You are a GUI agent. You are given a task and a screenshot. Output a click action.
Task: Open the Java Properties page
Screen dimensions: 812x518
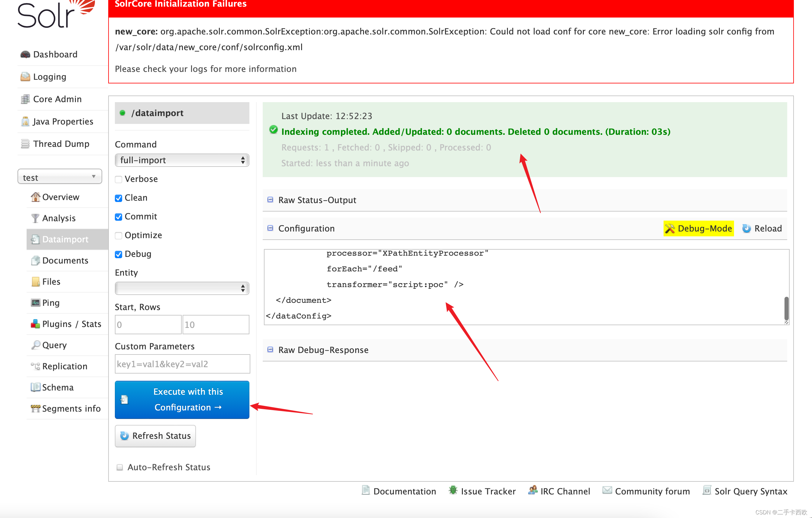(63, 121)
